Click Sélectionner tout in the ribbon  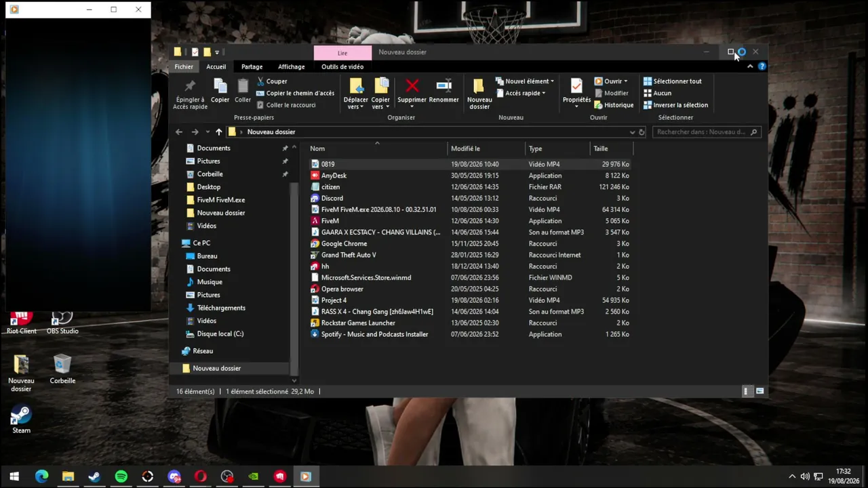tap(673, 81)
